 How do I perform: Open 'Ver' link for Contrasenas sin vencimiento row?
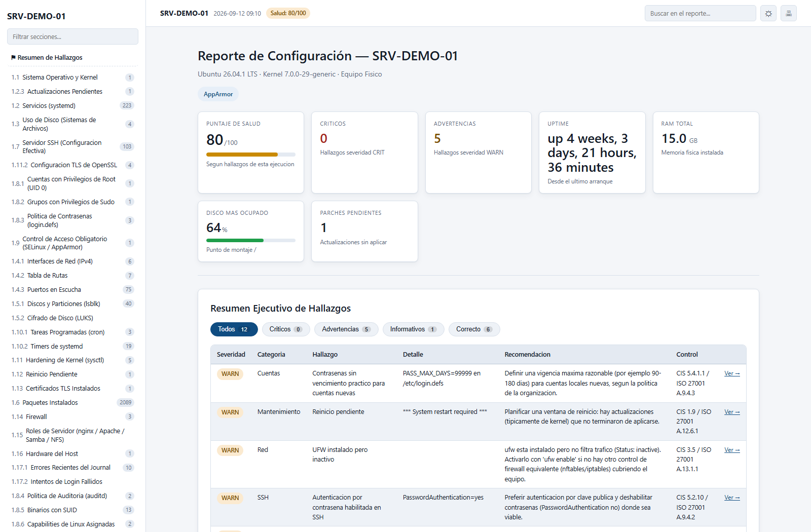coord(732,373)
